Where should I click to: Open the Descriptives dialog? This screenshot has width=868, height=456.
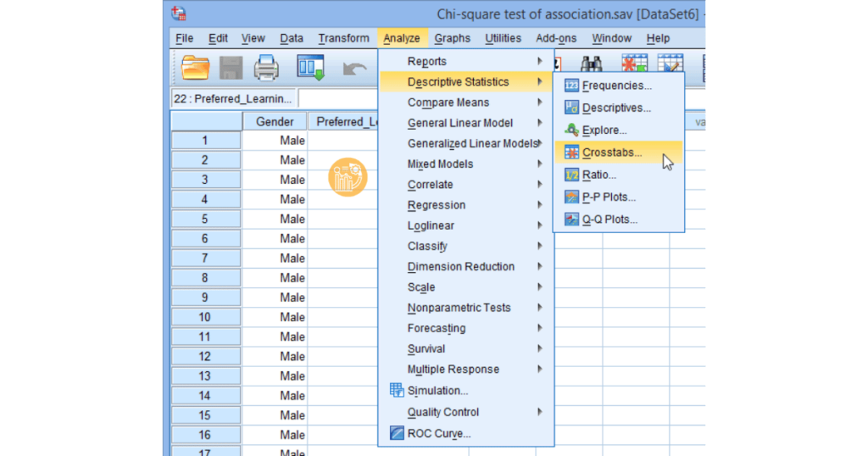(x=616, y=108)
